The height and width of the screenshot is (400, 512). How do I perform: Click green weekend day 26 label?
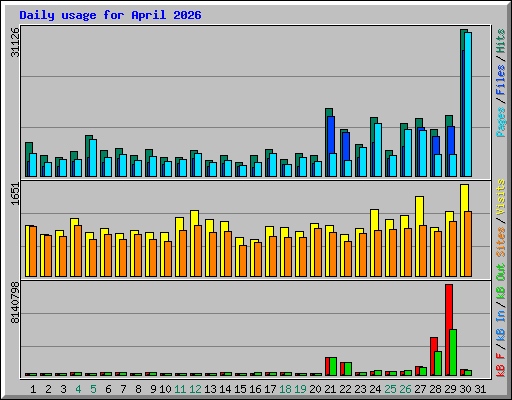(x=405, y=389)
